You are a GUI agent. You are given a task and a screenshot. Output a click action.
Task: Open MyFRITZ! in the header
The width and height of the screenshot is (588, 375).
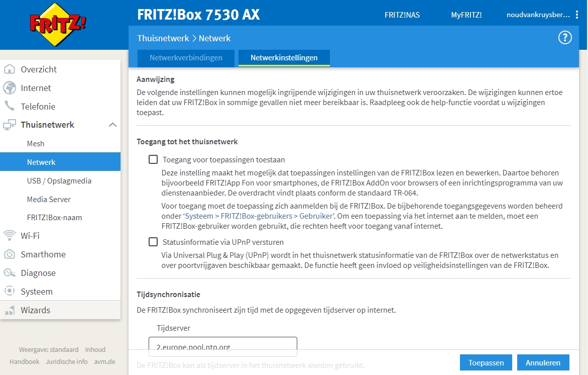click(x=466, y=15)
